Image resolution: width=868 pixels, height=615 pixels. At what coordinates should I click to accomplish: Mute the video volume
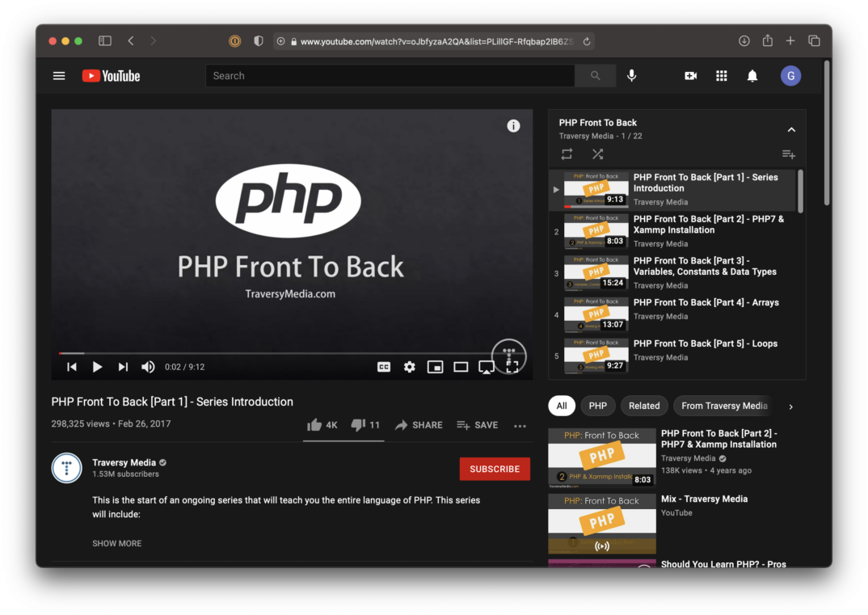tap(148, 366)
